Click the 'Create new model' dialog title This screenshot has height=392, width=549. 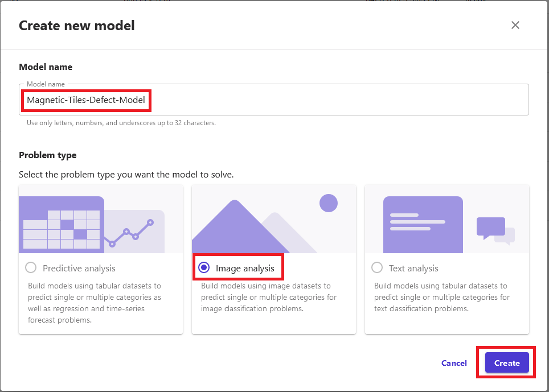pos(77,26)
